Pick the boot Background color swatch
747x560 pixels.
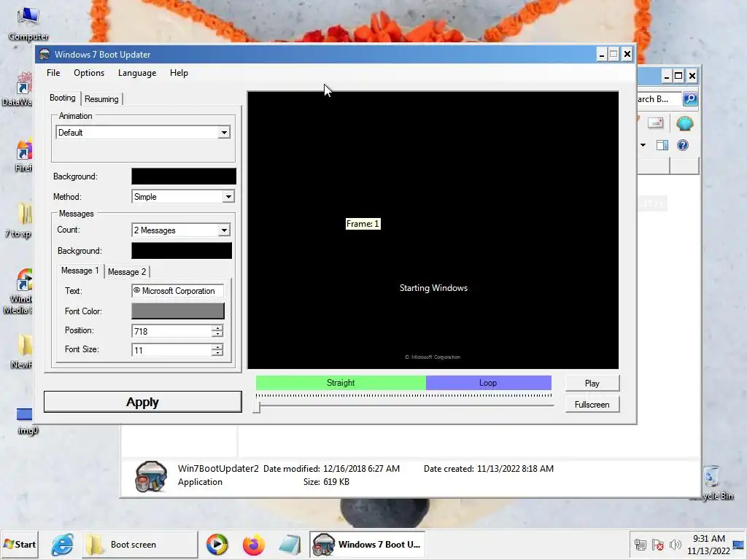click(x=184, y=176)
